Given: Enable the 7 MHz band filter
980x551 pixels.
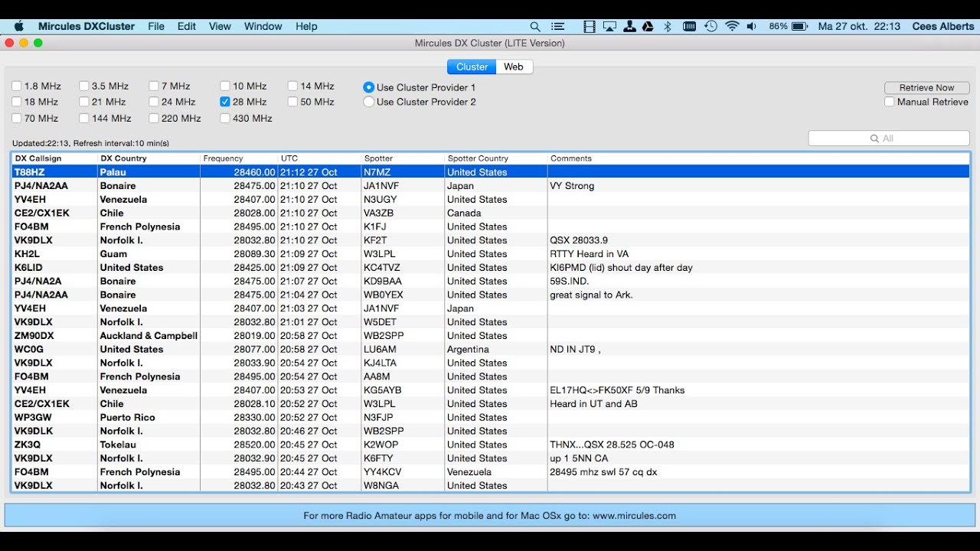Looking at the screenshot, I should (x=154, y=86).
